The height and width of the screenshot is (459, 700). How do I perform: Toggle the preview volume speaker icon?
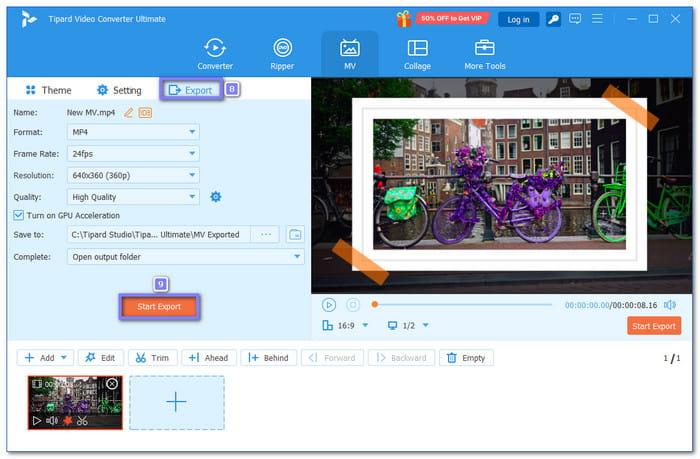point(670,305)
